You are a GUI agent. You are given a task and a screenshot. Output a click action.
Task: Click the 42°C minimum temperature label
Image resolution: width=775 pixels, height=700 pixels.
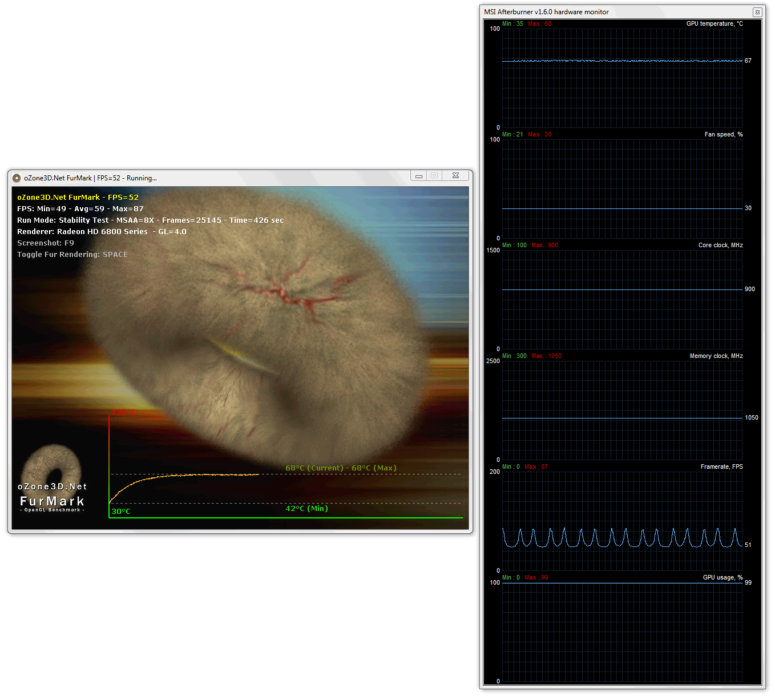pos(307,509)
